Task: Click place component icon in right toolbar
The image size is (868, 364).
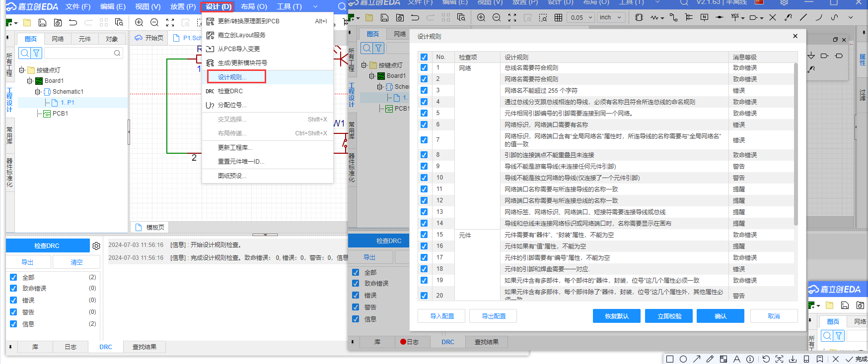Action: 639,17
